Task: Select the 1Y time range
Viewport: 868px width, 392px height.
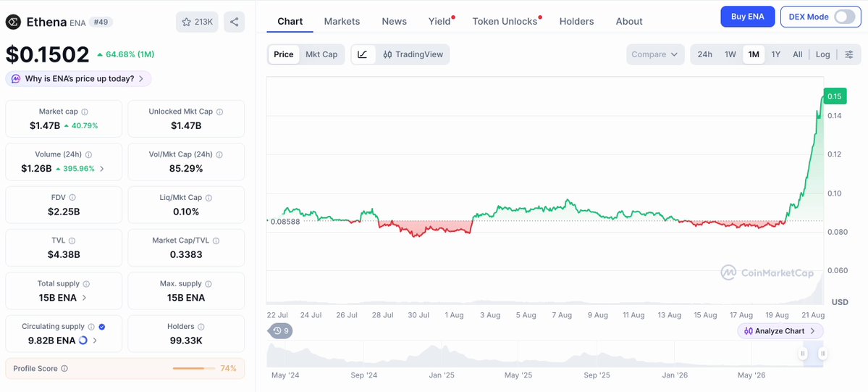Action: (x=775, y=54)
